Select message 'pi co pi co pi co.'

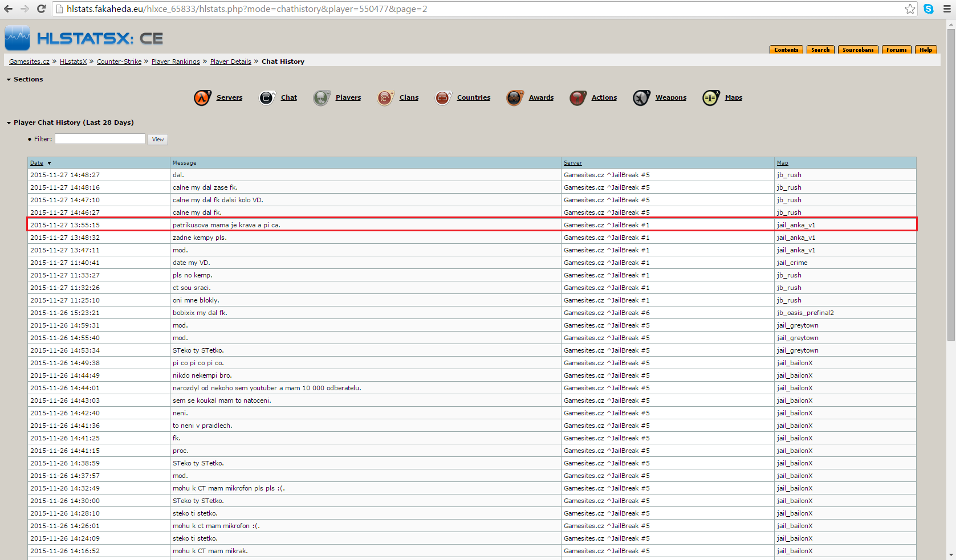pos(198,363)
